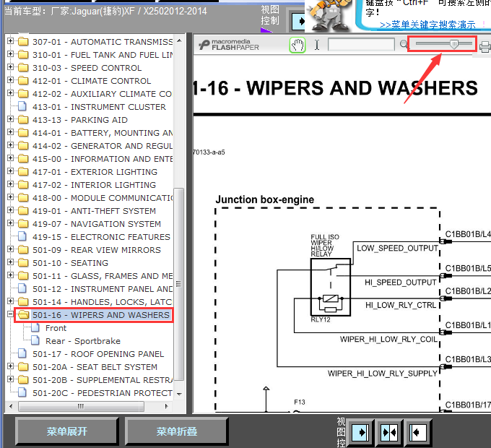Open 419-15 Electronic Features document

tap(102, 237)
